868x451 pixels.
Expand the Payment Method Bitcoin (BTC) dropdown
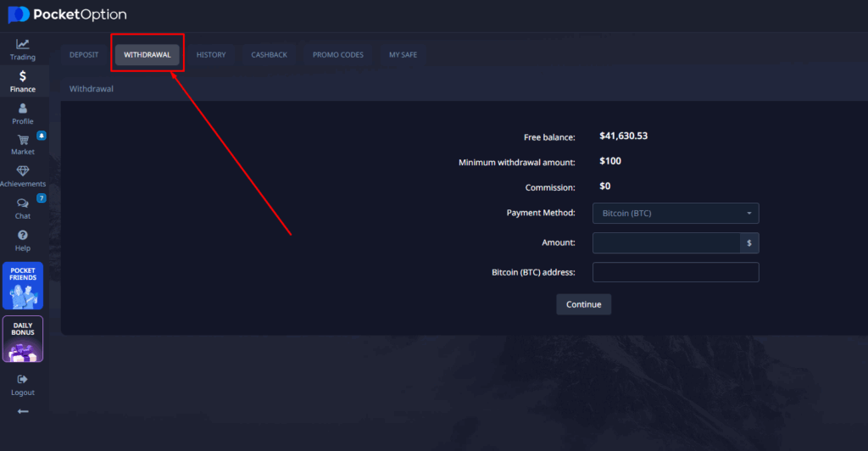676,213
